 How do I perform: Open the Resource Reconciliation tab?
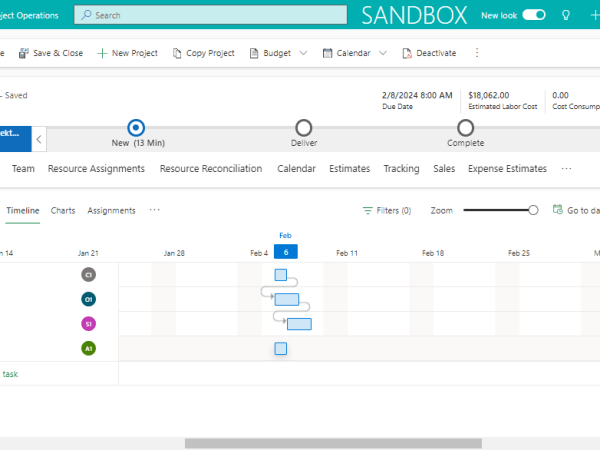click(211, 169)
